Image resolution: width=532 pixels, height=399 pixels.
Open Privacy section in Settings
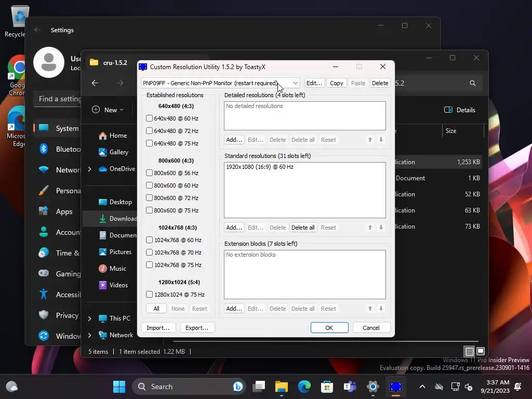(58, 315)
